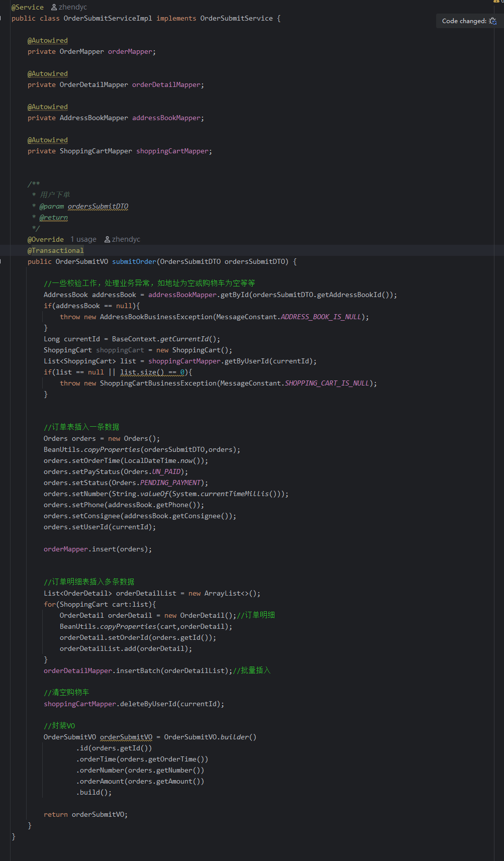Image resolution: width=504 pixels, height=861 pixels.
Task: Click the @Transactional annotation
Action: (x=56, y=250)
